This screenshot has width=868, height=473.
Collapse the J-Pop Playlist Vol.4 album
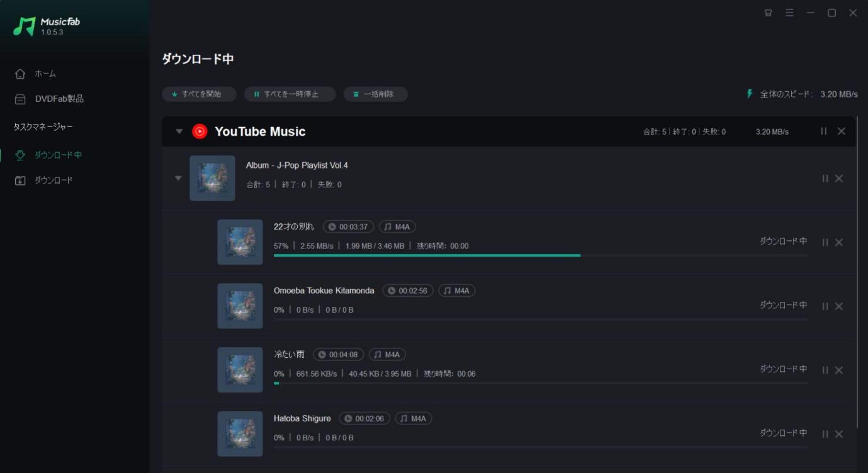(178, 178)
